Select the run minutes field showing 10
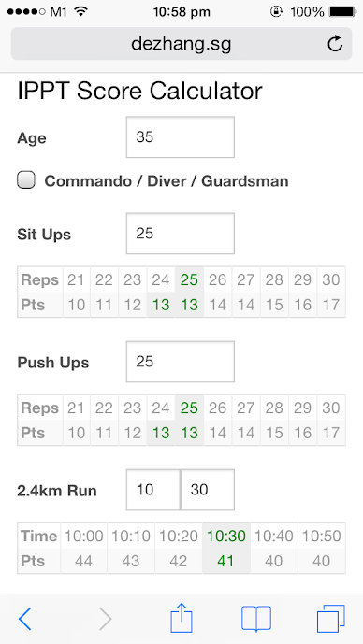This screenshot has width=363, height=644. click(152, 490)
